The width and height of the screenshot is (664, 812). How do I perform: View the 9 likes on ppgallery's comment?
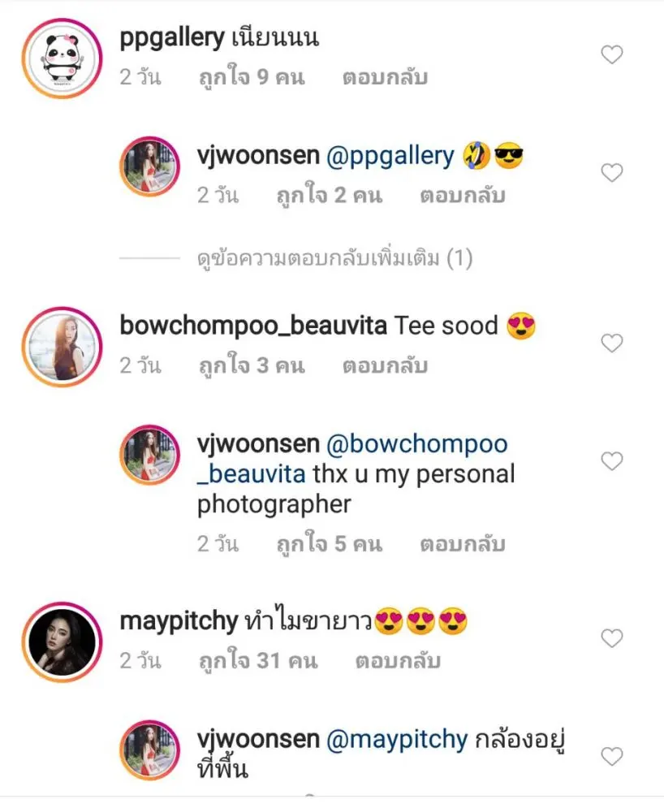coord(251,78)
